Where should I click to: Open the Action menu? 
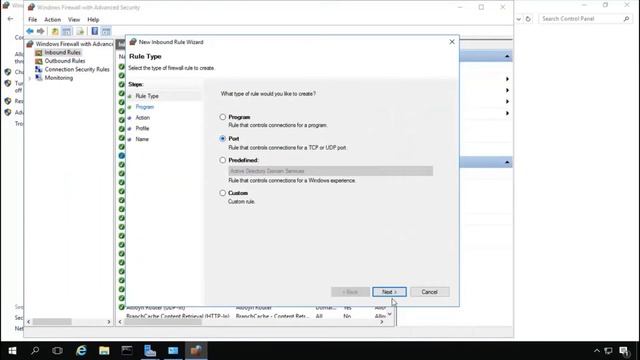(53, 20)
